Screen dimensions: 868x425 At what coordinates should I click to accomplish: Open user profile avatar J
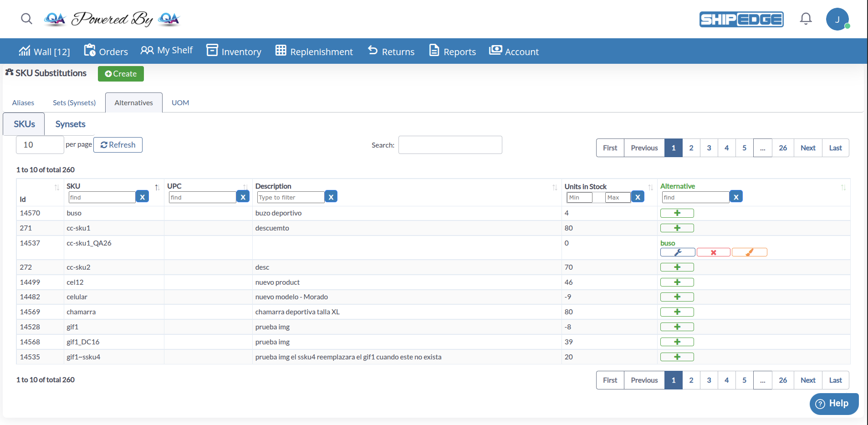click(837, 19)
